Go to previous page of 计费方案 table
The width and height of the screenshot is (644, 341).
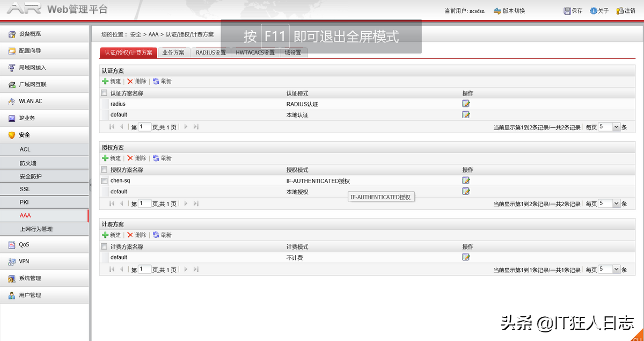[122, 270]
